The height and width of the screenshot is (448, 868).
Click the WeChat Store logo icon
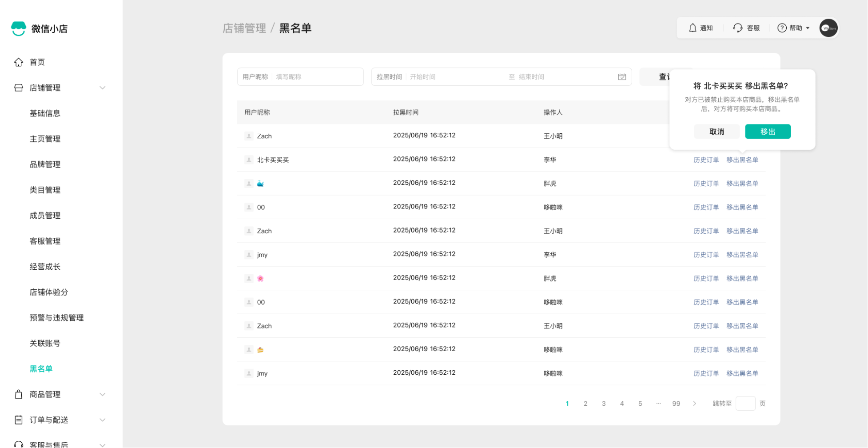coord(19,28)
